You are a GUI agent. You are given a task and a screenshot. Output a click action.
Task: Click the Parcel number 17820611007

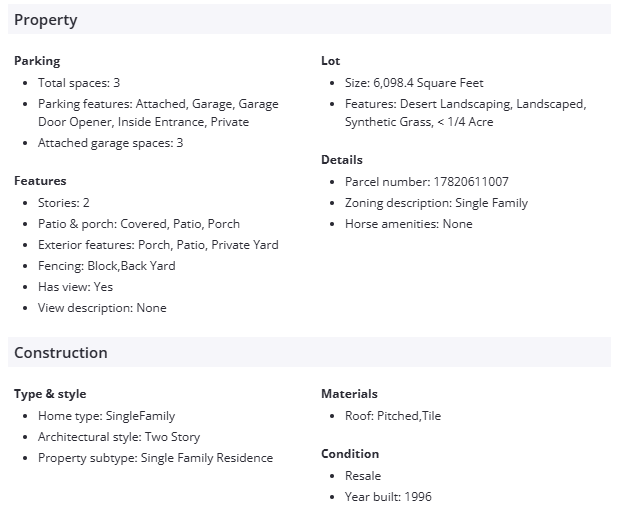tap(426, 182)
